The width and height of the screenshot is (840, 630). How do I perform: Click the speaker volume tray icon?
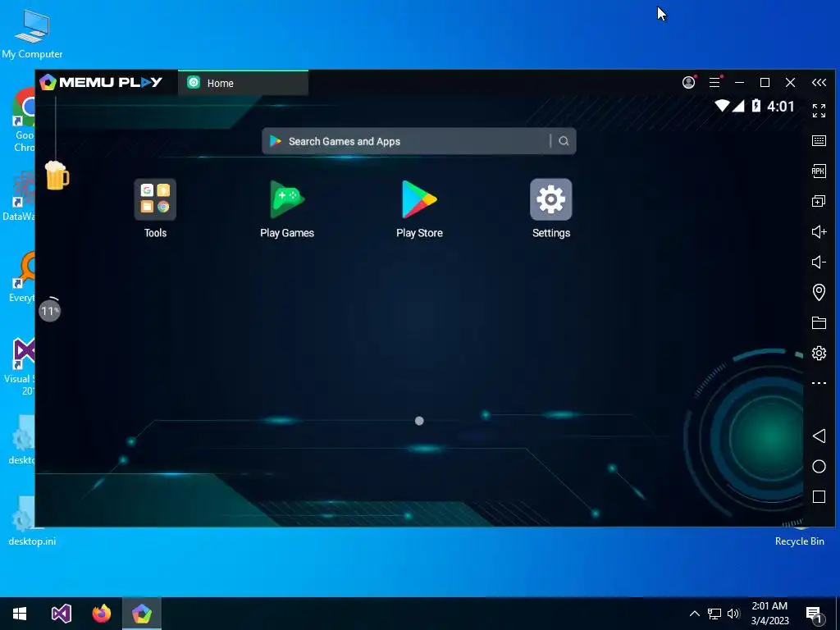(x=733, y=614)
